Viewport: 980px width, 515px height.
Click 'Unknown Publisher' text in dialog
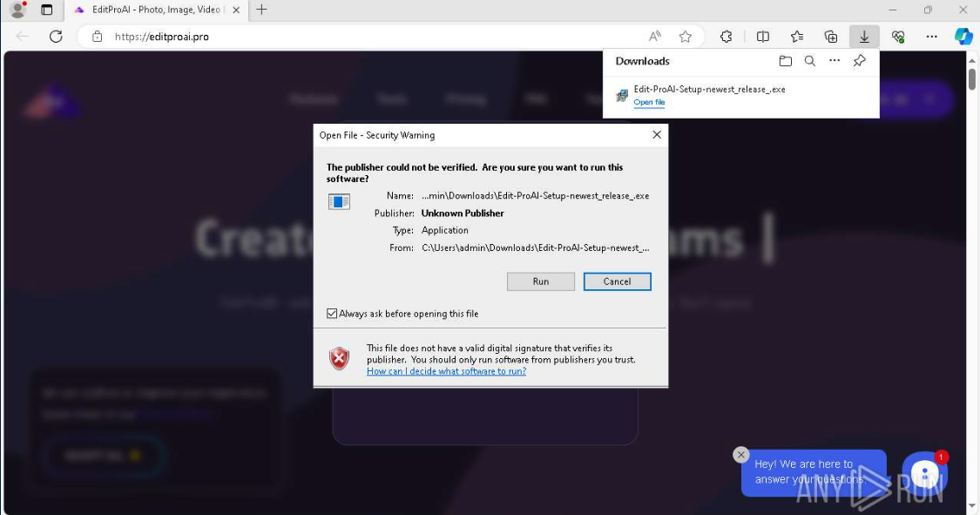tap(463, 213)
